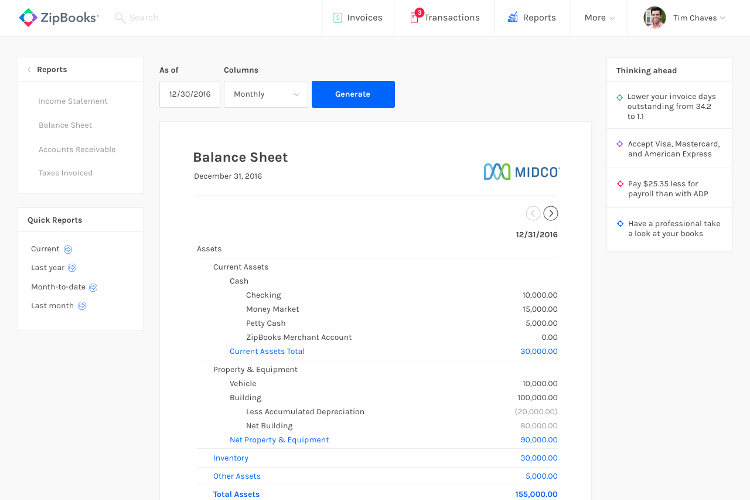Click the search magnifier icon

120,18
